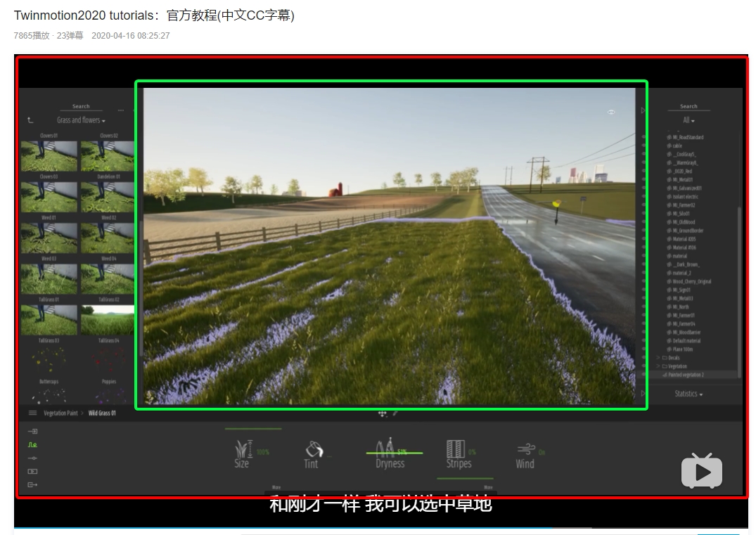
Task: Open the Grass and flowers category dropdown
Action: coord(81,120)
